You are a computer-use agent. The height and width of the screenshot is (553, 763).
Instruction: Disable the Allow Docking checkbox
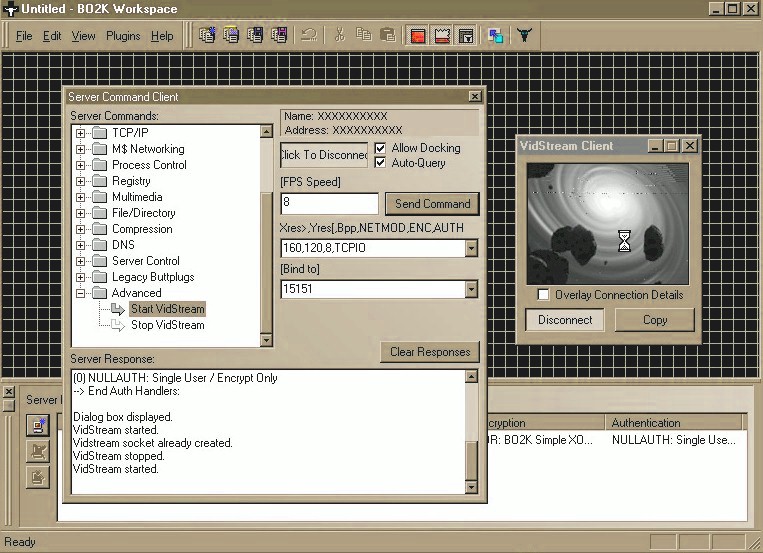click(381, 148)
